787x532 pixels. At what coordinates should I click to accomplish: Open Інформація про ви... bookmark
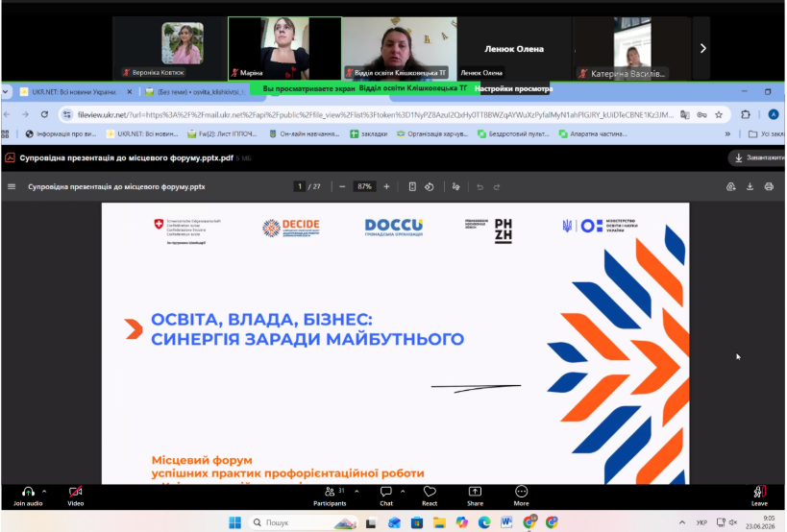coord(61,133)
